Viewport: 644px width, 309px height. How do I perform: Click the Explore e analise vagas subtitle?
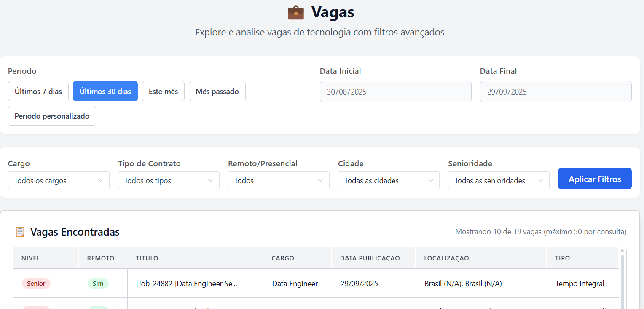[319, 32]
